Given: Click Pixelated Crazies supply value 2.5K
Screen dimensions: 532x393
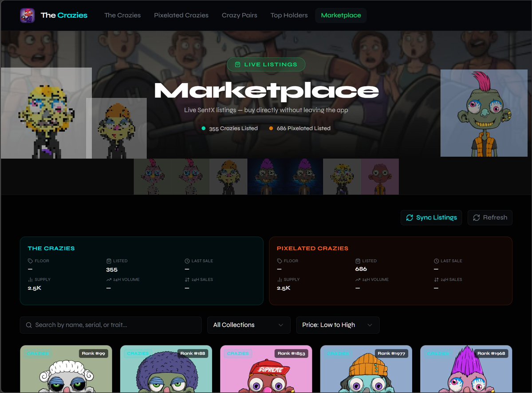Looking at the screenshot, I should click(283, 288).
